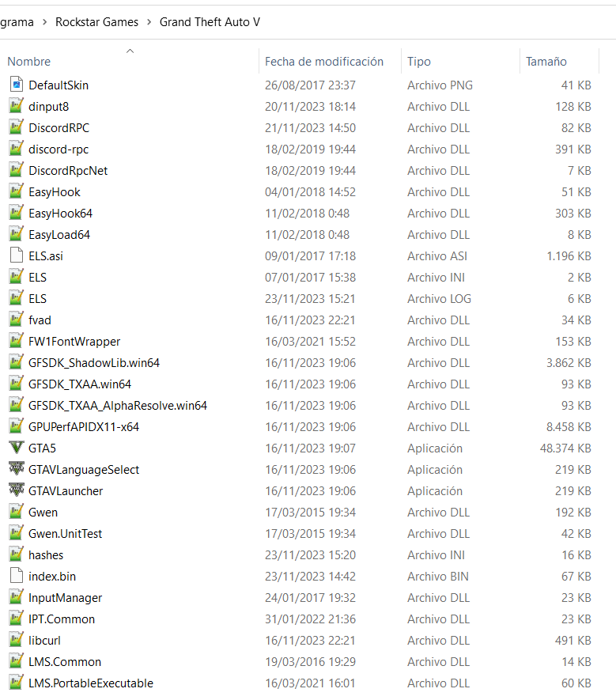Screen dimensions: 616x700
Task: Click the DiscordRpcNet file icon
Action: (x=17, y=170)
